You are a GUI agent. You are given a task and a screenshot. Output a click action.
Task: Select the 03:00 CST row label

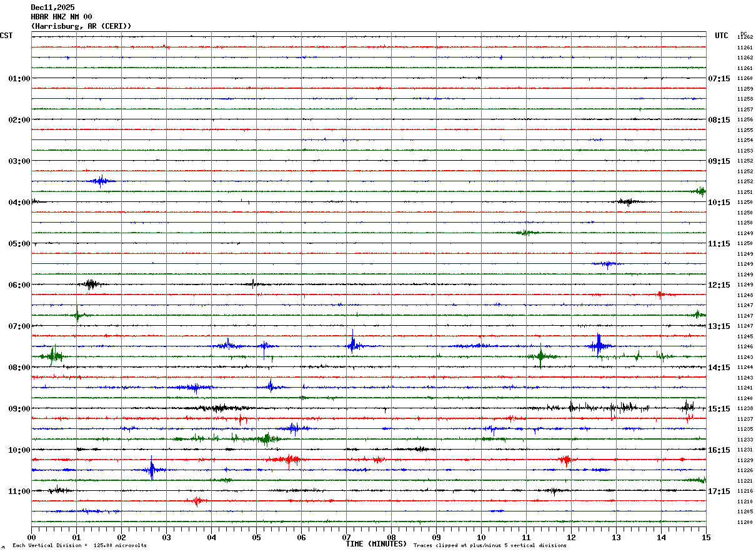click(19, 161)
